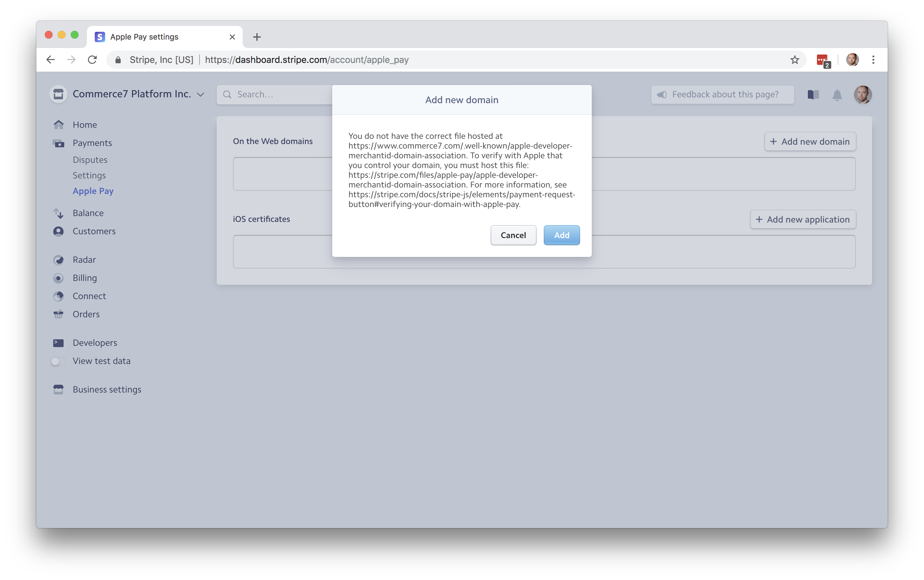Select Apple Pay in the sidebar

point(93,191)
